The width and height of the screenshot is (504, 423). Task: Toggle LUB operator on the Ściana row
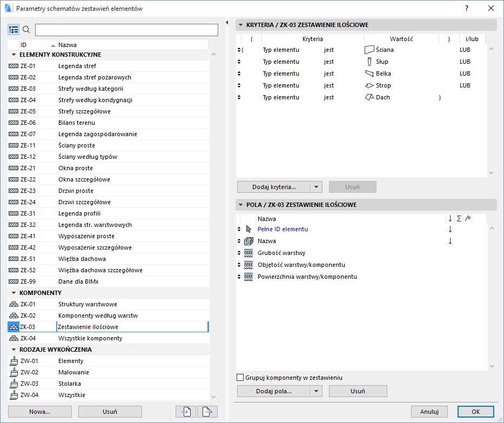[x=465, y=50]
